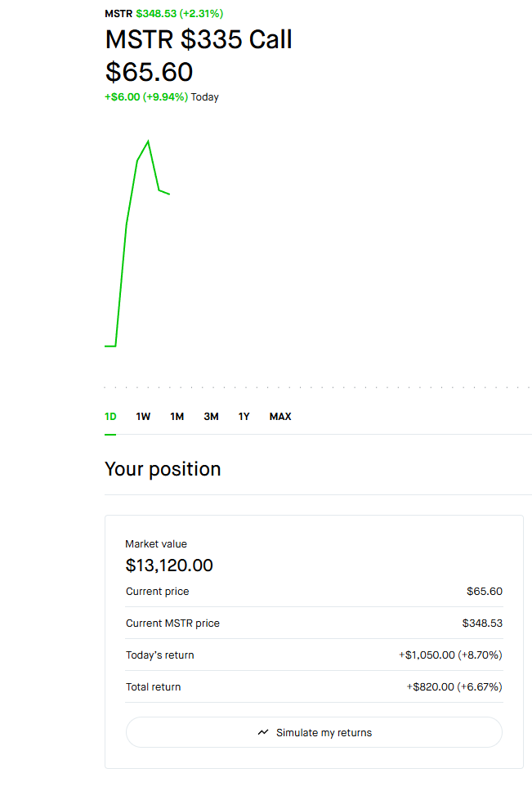This screenshot has width=532, height=791.
Task: Click the Your position section heading
Action: tap(162, 469)
